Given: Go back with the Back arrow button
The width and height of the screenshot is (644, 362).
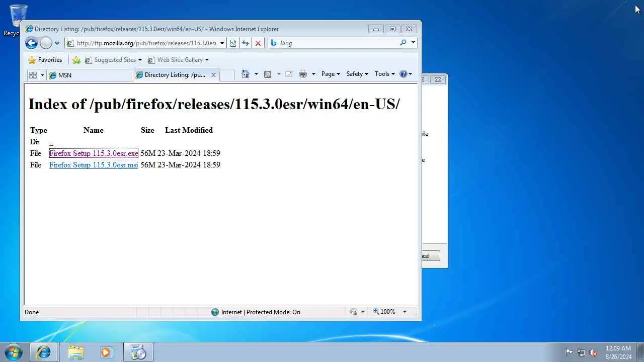Looking at the screenshot, I should (31, 43).
